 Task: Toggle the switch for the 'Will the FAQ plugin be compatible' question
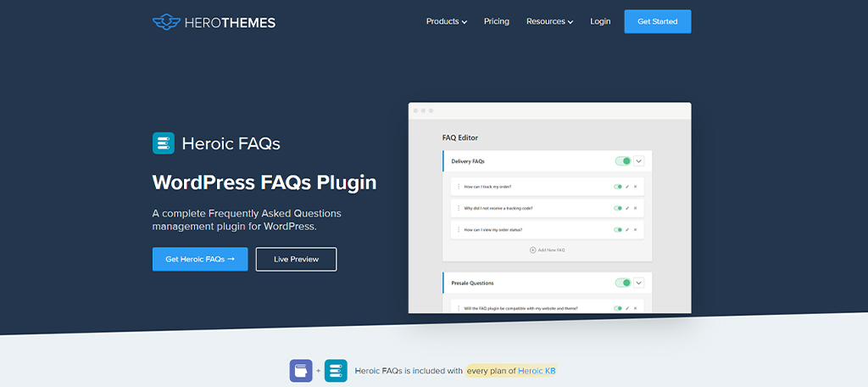618,308
